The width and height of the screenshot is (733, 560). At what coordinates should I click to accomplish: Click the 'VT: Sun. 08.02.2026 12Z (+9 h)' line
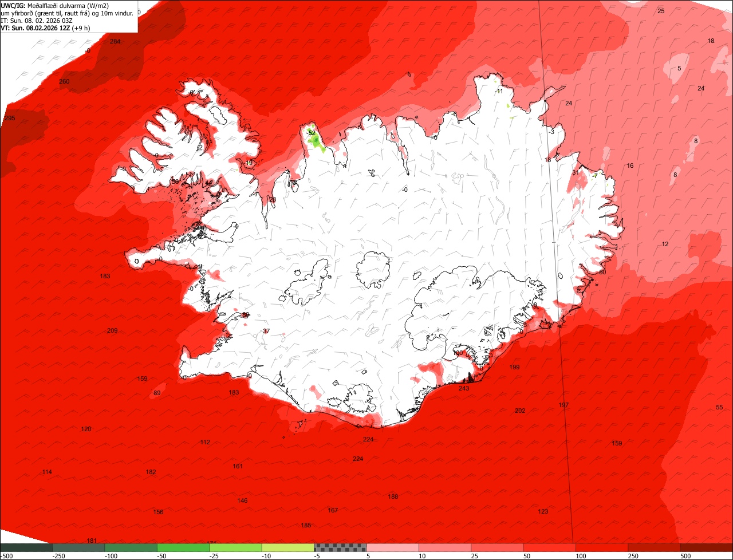pos(45,27)
